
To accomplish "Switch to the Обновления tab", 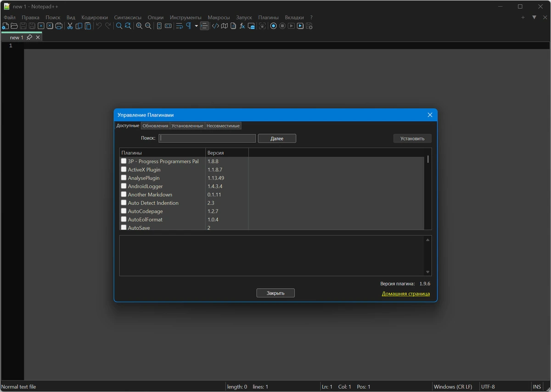I will pyautogui.click(x=155, y=126).
